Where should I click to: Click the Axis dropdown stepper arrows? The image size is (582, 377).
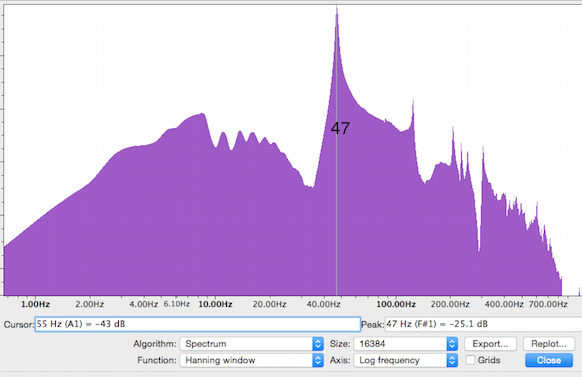[x=452, y=360]
